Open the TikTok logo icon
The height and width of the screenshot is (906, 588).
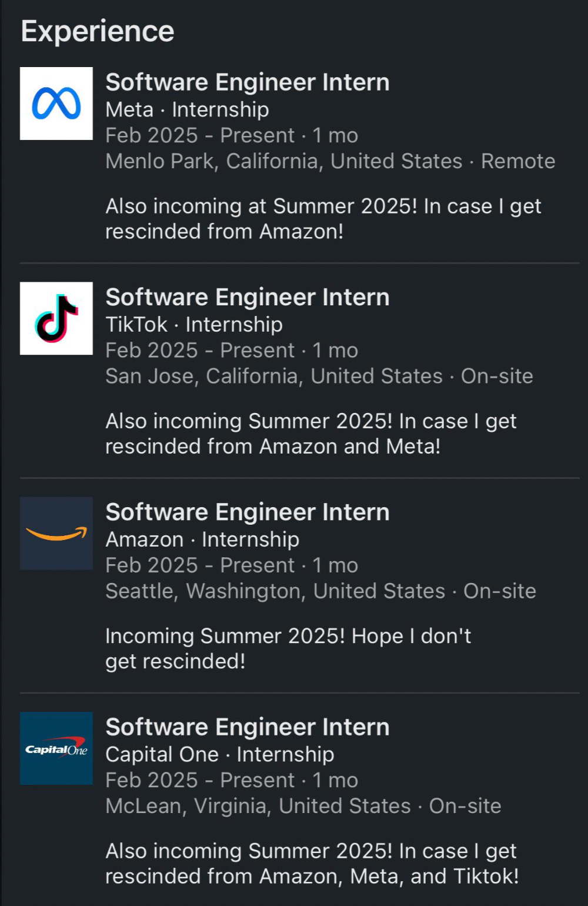coord(56,318)
